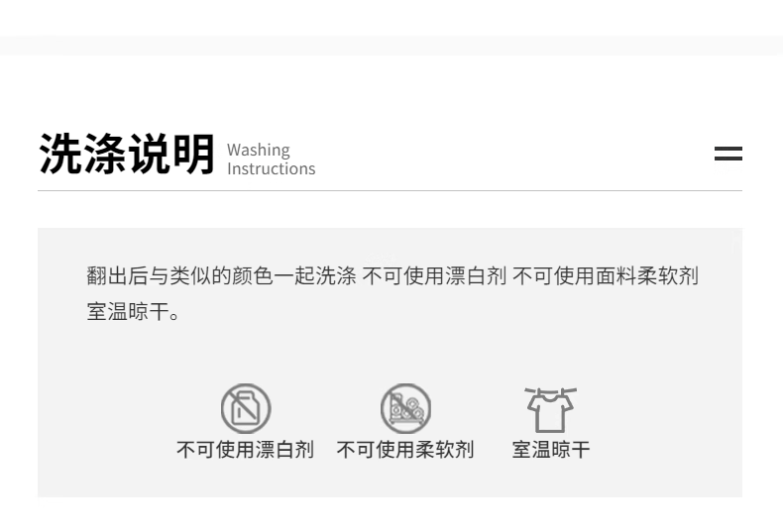
Task: Select the 不可使用柔软剂 label under the icon
Action: coord(405,450)
